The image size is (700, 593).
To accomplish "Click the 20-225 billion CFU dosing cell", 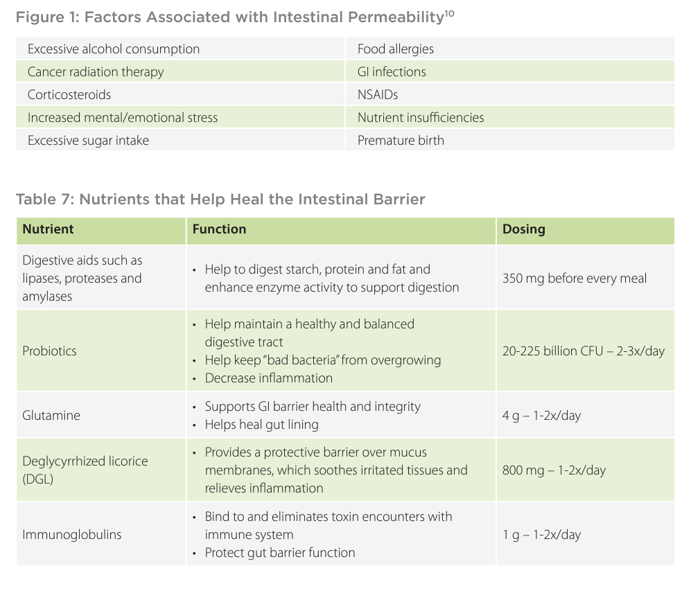I will pyautogui.click(x=584, y=351).
